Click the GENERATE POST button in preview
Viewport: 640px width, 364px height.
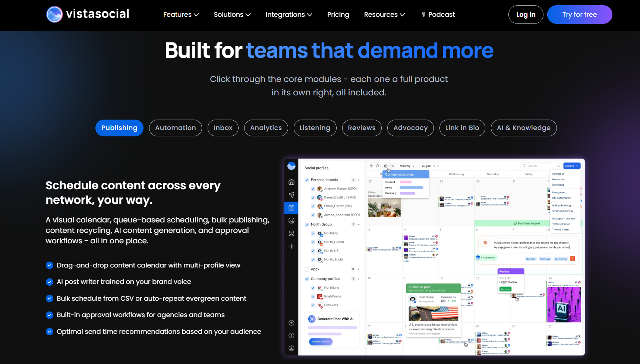tap(321, 342)
